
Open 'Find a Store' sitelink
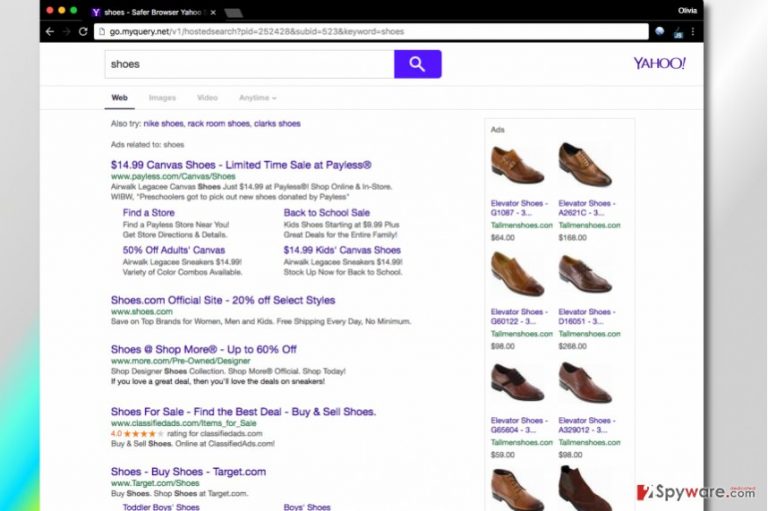pos(148,213)
